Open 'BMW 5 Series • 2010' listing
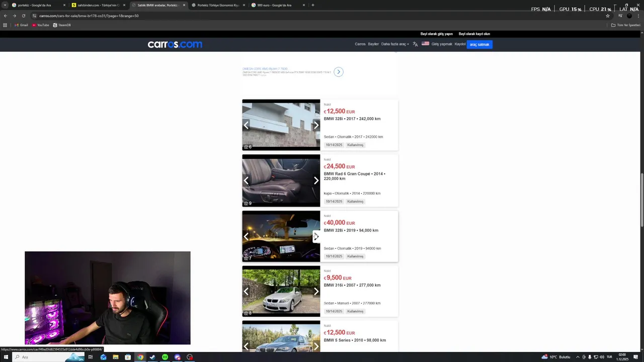Viewport: 644px width, 362px height. click(355, 340)
